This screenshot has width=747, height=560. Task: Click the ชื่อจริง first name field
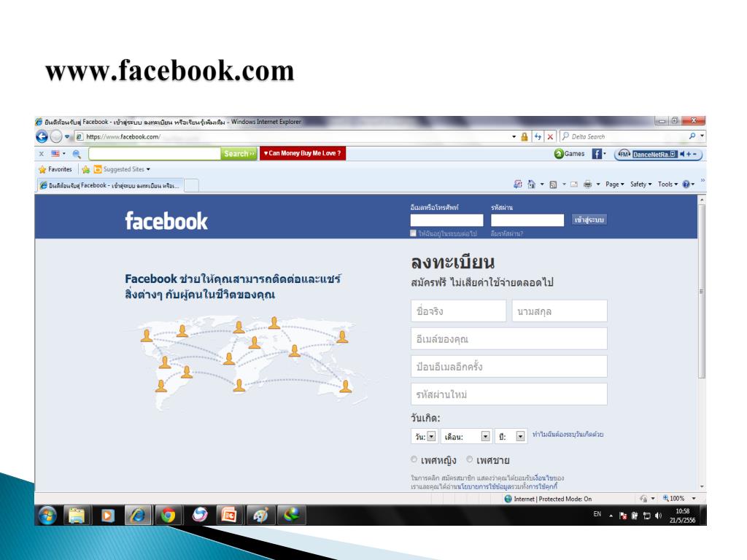click(458, 311)
